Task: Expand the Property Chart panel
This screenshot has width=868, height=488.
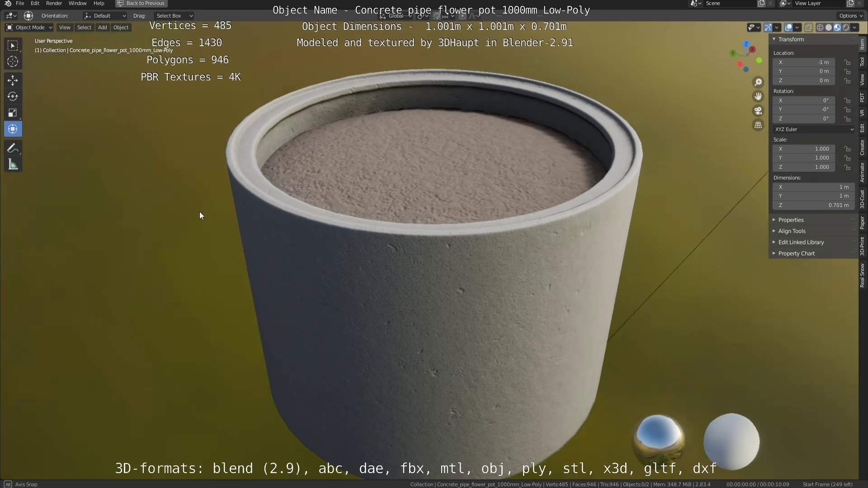Action: pos(813,253)
